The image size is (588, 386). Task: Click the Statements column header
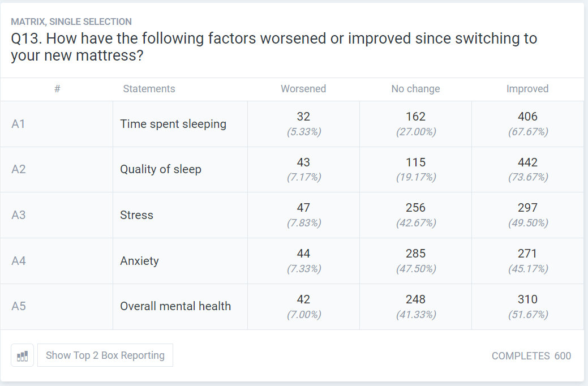point(149,89)
